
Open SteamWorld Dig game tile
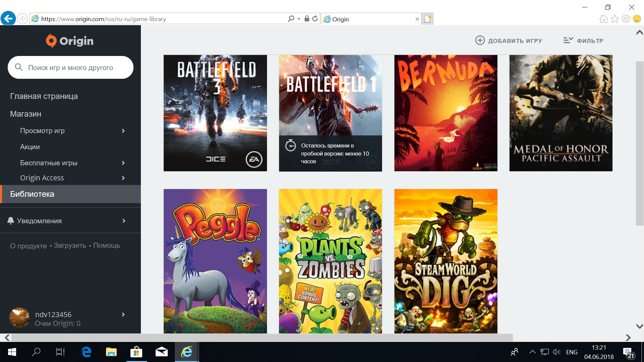coord(446,261)
